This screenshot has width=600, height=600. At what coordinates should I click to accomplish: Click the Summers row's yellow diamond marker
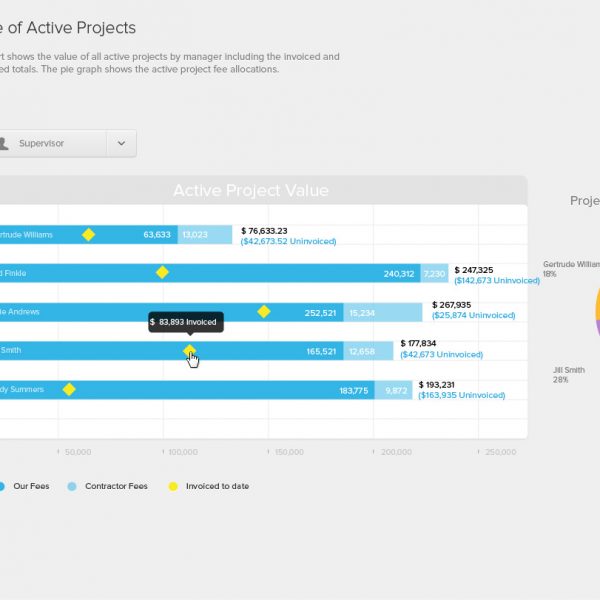(69, 389)
